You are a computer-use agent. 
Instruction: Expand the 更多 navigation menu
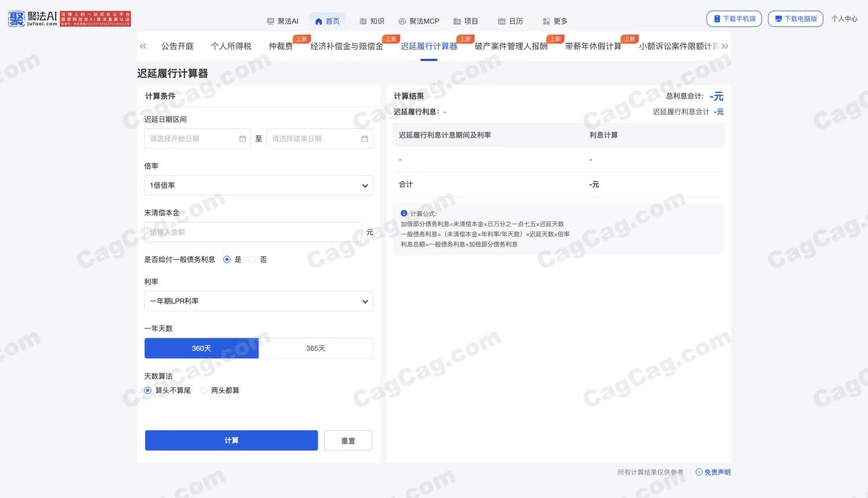point(555,21)
